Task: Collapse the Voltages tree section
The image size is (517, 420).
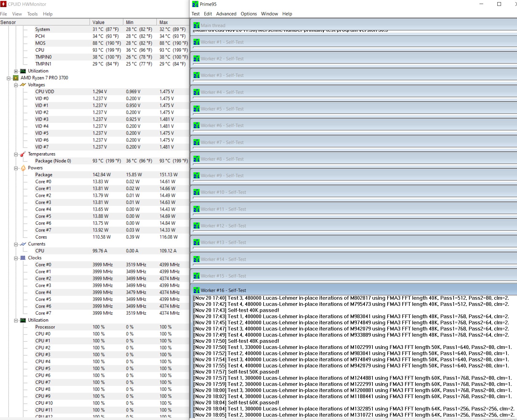Action: pos(16,85)
